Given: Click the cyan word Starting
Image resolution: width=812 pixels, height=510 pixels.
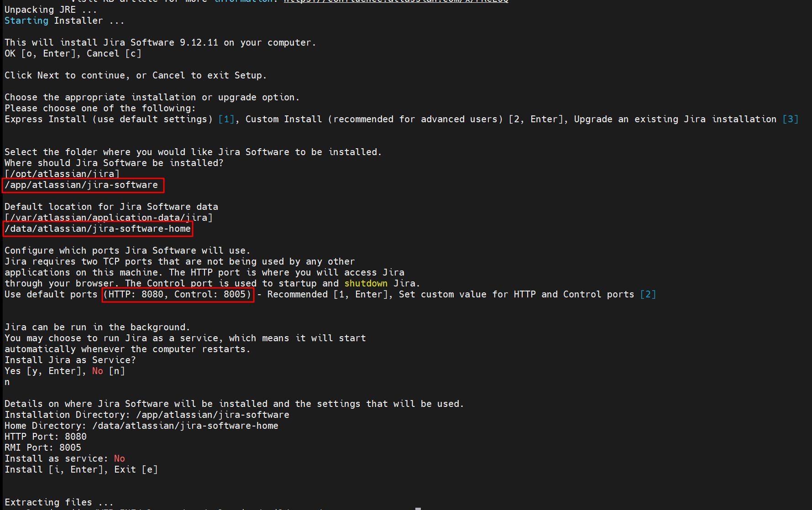Looking at the screenshot, I should (26, 21).
